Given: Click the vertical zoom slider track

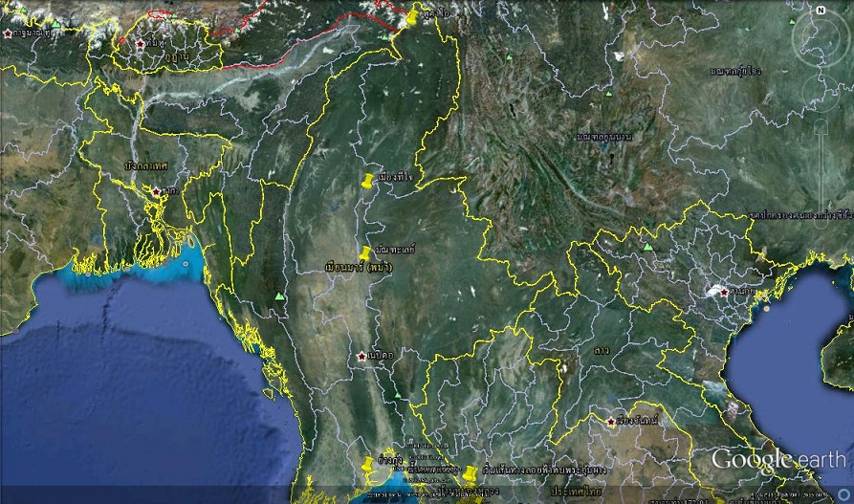Looking at the screenshot, I should coord(821,173).
